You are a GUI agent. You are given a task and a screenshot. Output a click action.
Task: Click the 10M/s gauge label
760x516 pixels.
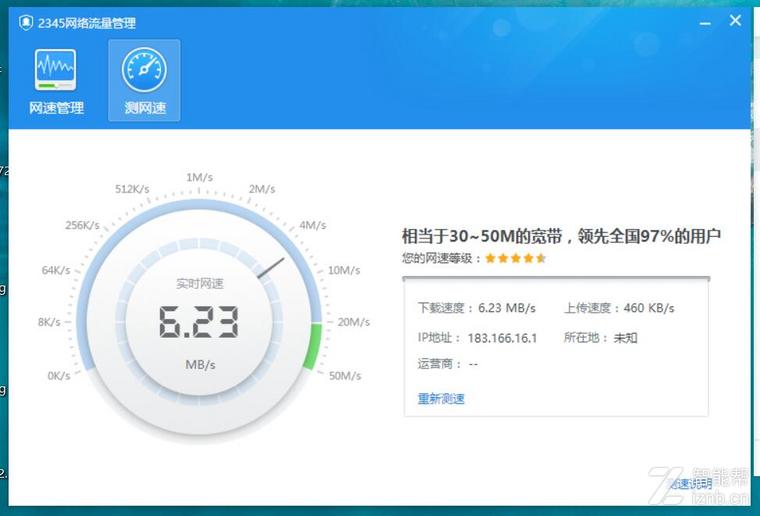(x=344, y=270)
